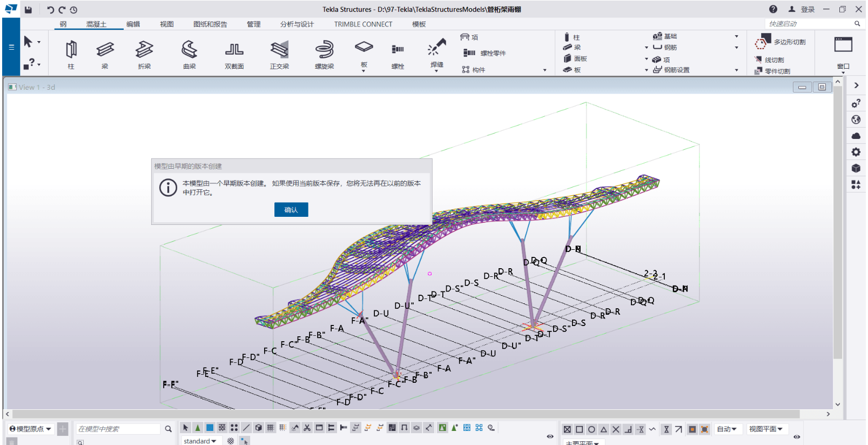Select the 曲梁 curved beam tool
Screen dimensions: 868x445
tap(189, 54)
